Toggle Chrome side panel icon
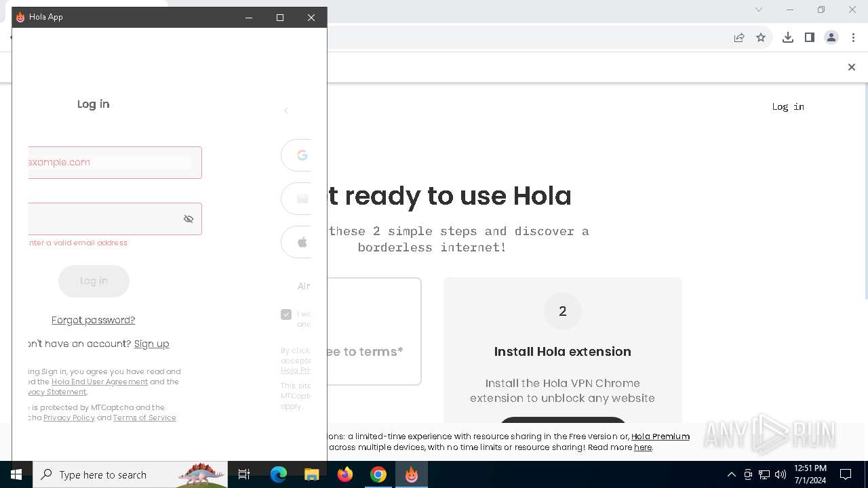This screenshot has width=868, height=488. click(810, 38)
